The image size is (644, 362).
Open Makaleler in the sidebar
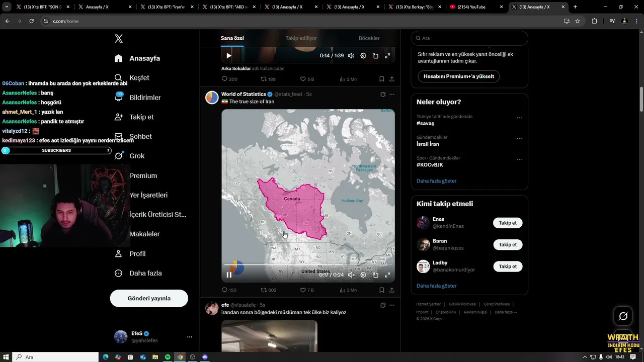[x=144, y=234]
